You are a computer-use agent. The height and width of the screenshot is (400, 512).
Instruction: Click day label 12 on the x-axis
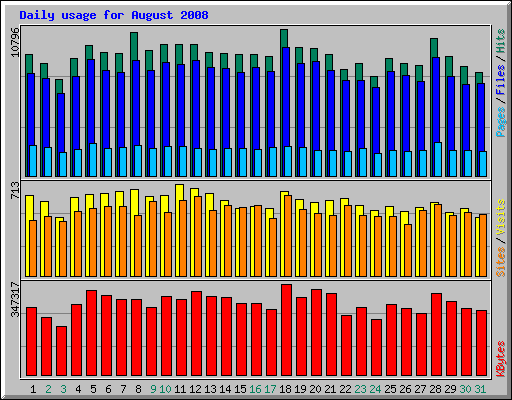pyautogui.click(x=195, y=389)
